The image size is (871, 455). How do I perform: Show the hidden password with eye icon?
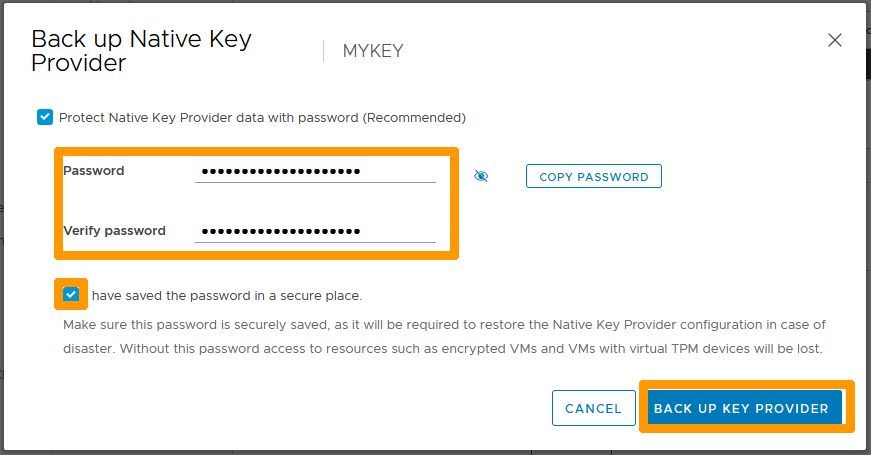tap(481, 177)
